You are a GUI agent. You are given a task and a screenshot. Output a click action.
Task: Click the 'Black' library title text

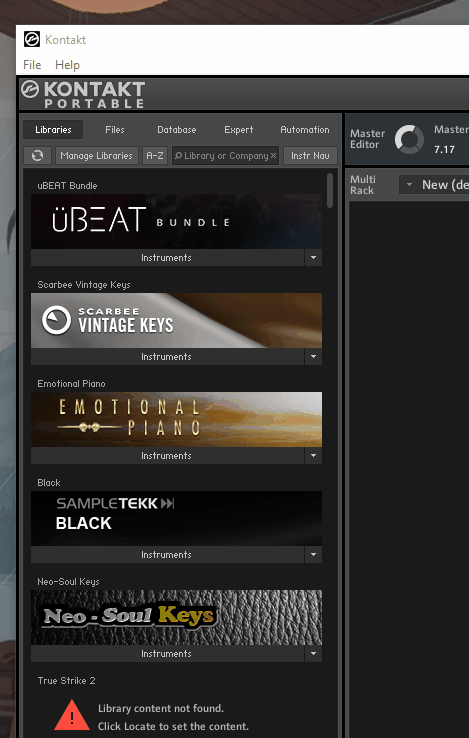click(x=49, y=482)
